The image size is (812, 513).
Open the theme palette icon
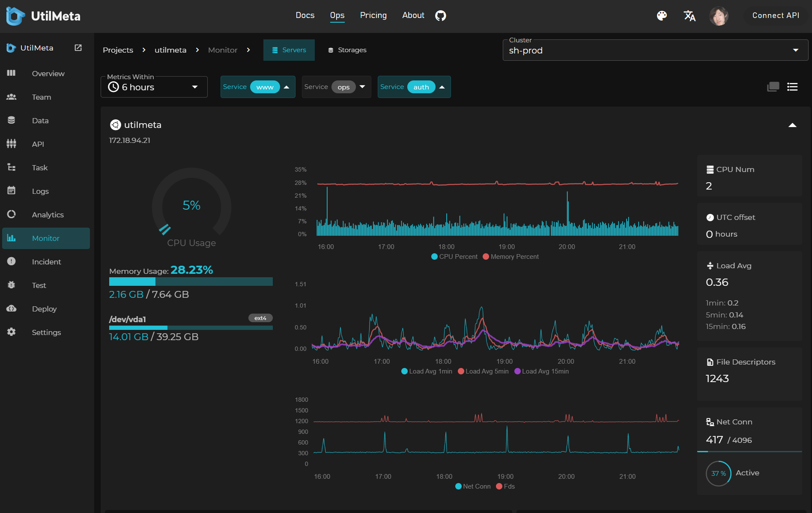(662, 16)
